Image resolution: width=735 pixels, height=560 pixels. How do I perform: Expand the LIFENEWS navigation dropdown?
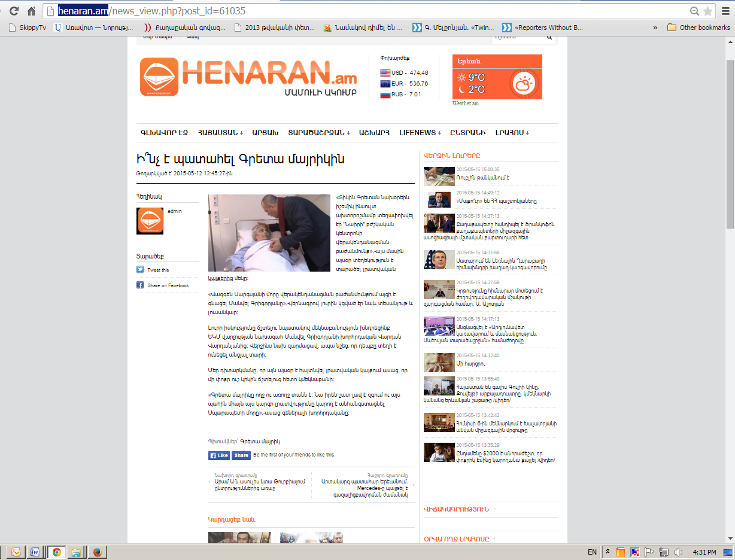(420, 133)
